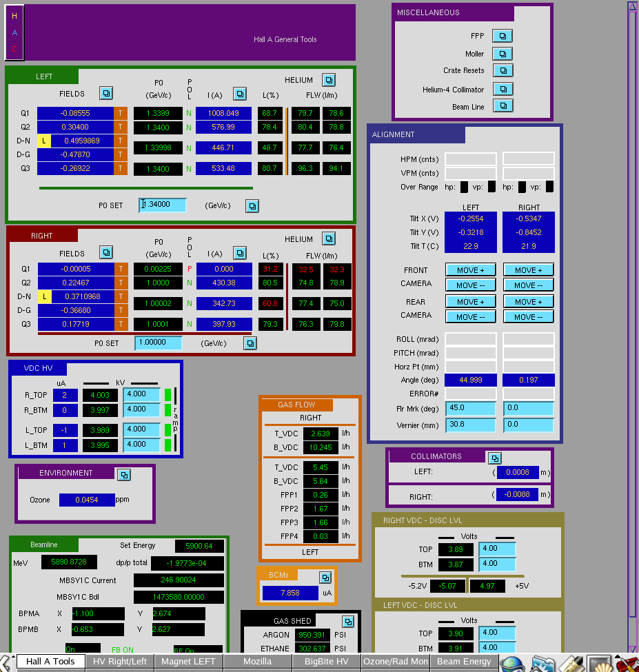This screenshot has height=672, width=639.
Task: Toggle the yellow L button on LEFT D-N
Action: 43,141
